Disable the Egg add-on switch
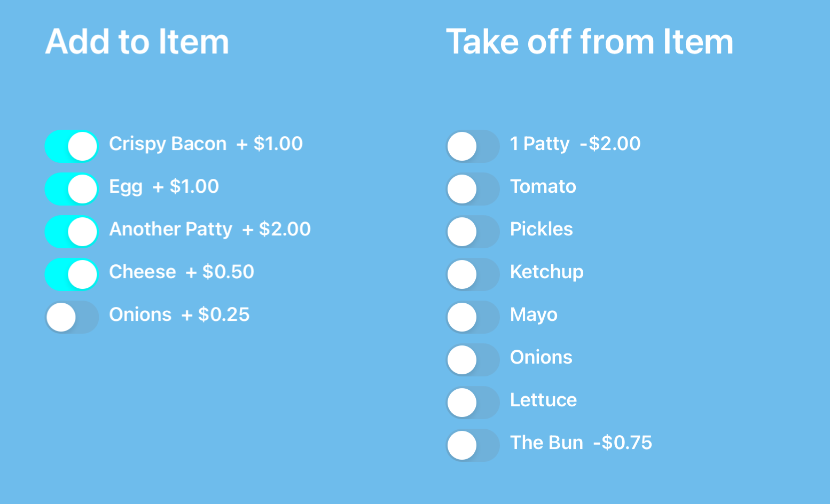 coord(72,188)
